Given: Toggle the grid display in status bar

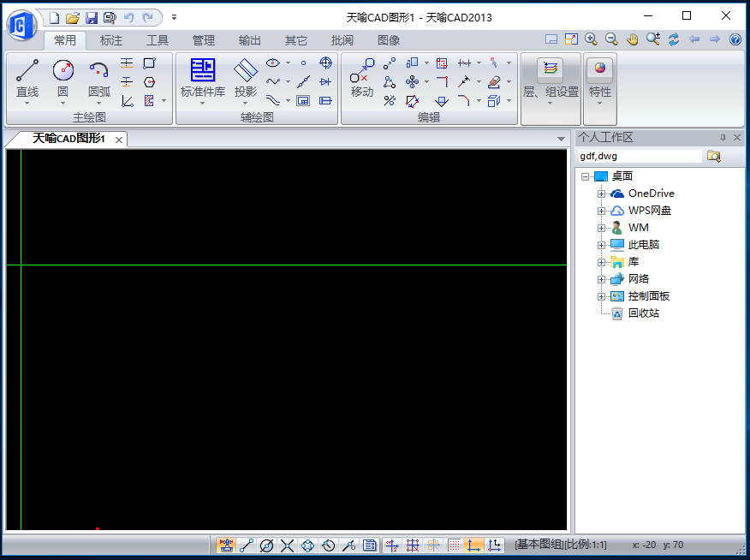Looking at the screenshot, I should click(x=454, y=545).
